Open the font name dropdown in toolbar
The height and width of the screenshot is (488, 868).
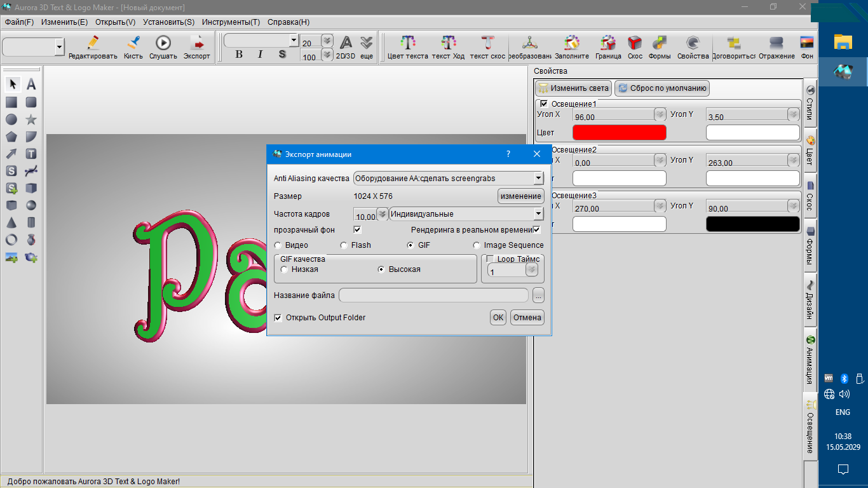[x=293, y=41]
